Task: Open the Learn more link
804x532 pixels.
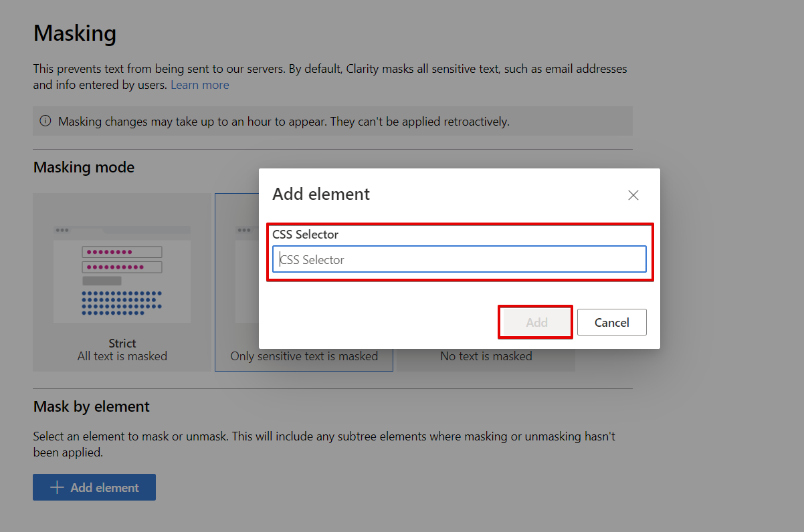Action: (x=200, y=85)
